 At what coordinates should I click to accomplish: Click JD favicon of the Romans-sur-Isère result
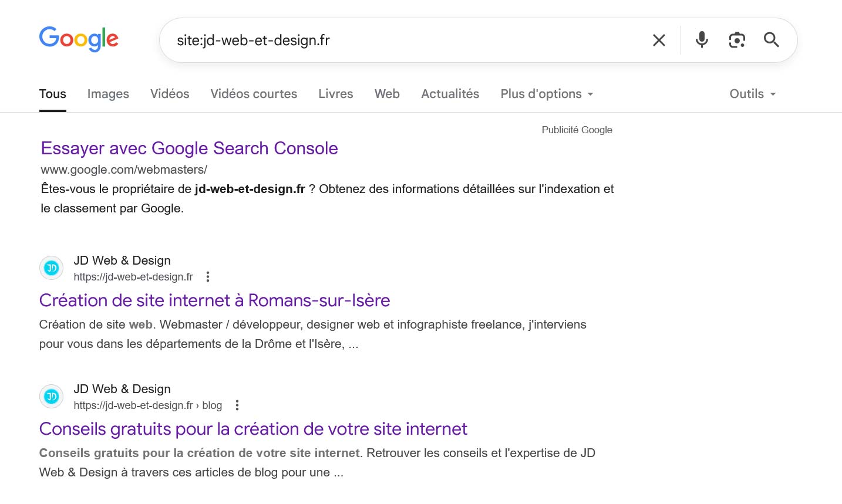pyautogui.click(x=52, y=268)
